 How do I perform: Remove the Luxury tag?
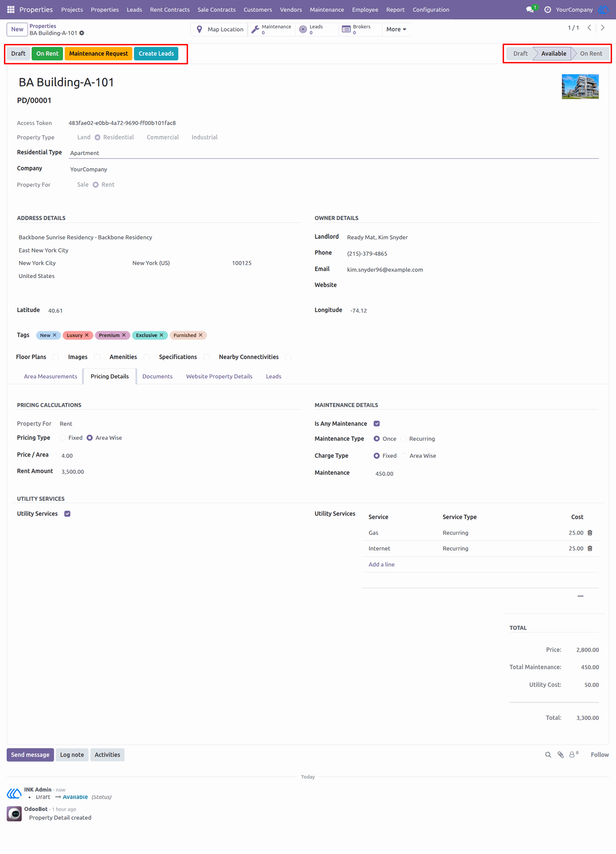pos(87,335)
